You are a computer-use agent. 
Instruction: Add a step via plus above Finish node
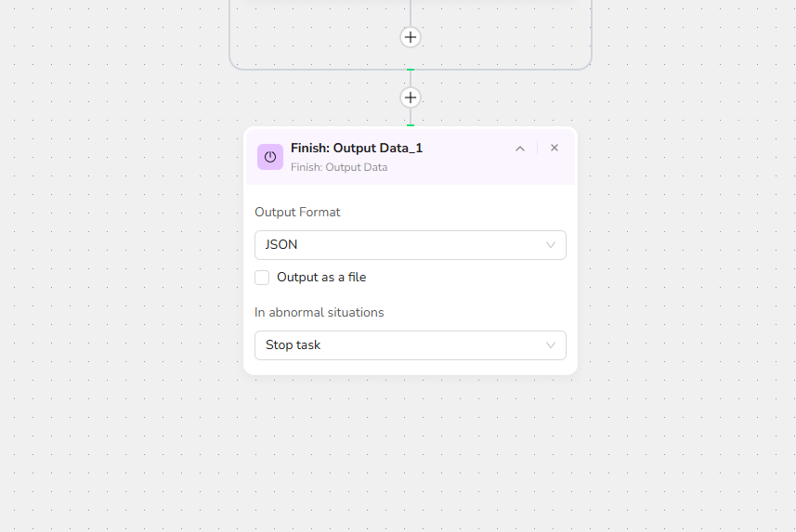[411, 97]
